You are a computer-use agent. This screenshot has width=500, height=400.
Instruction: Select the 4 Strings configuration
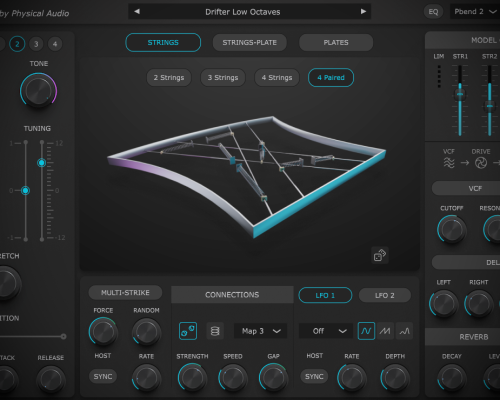click(x=277, y=78)
